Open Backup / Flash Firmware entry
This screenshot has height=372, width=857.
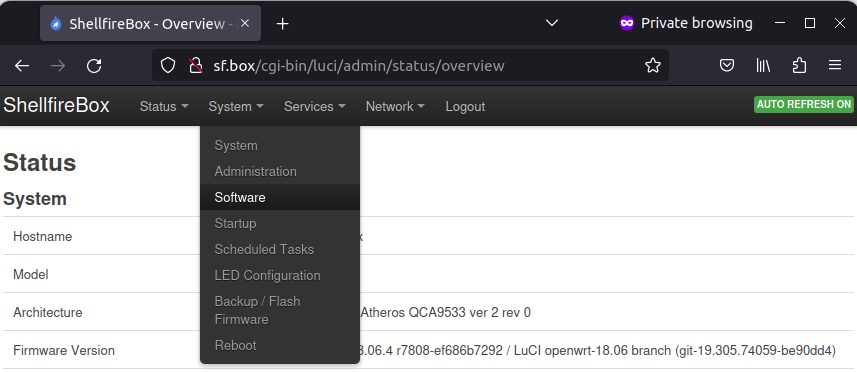pyautogui.click(x=280, y=310)
